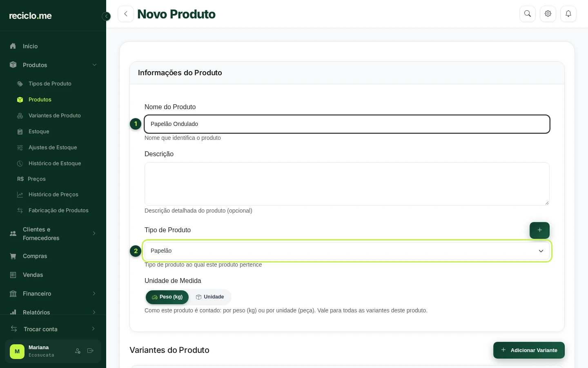Click the shopping cart icon for Compras
Screen dimensions: 588x368
13,256
